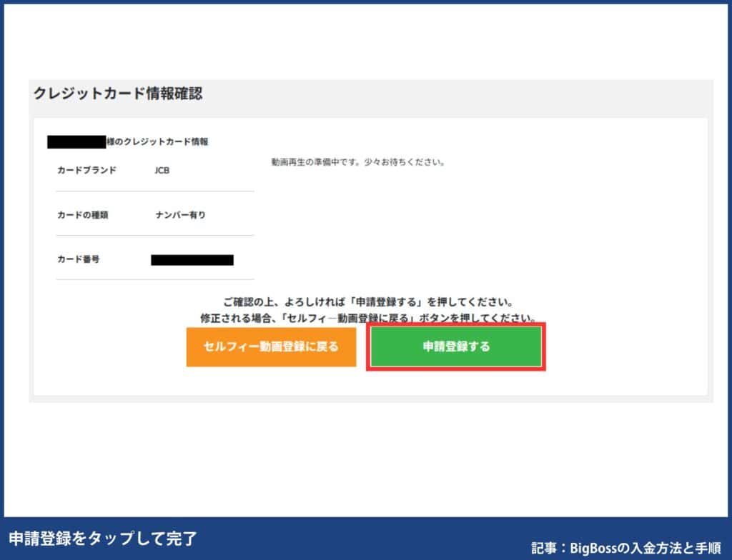The height and width of the screenshot is (560, 732).
Task: Click the divider line under カードブランド
Action: 154,191
